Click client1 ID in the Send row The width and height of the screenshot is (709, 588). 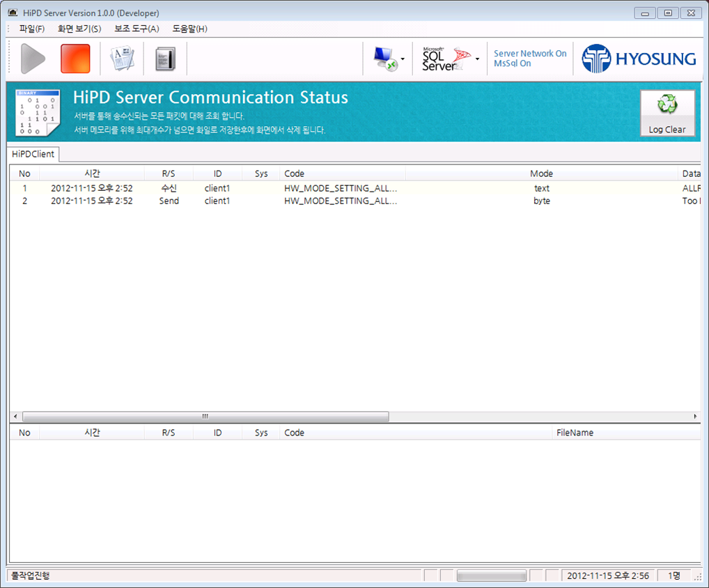click(217, 201)
